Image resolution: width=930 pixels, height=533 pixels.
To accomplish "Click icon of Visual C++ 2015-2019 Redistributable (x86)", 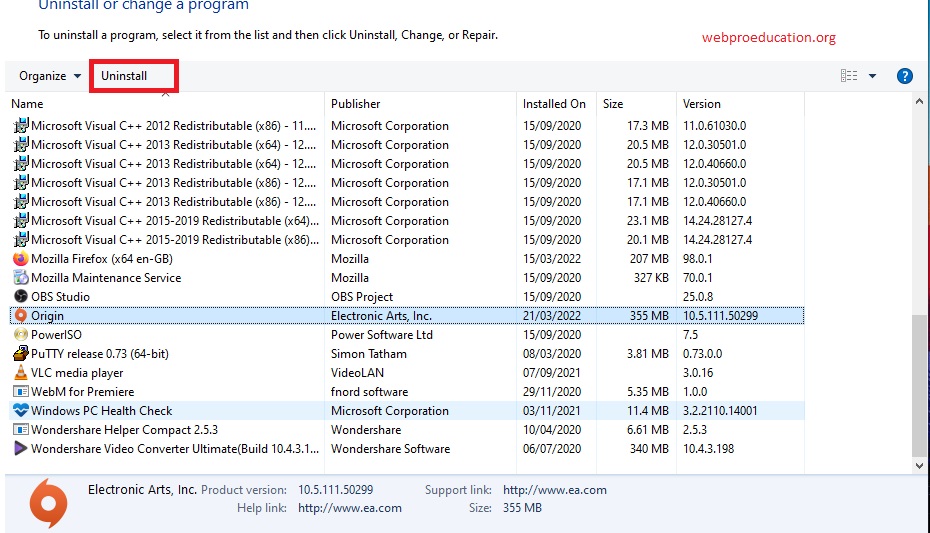I will [x=20, y=240].
